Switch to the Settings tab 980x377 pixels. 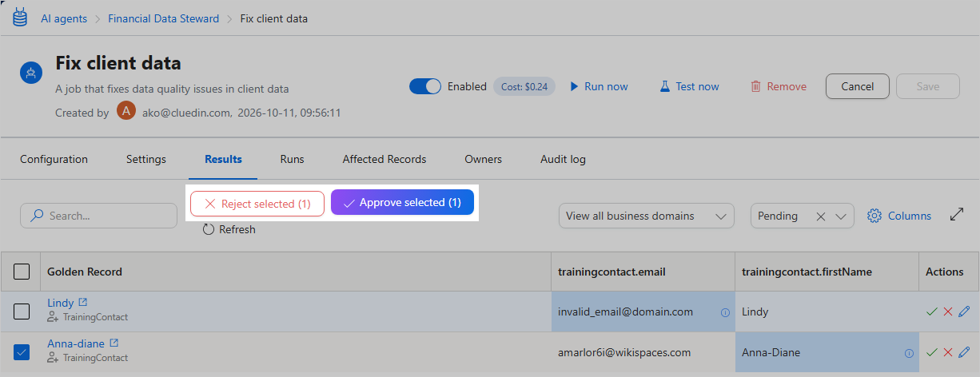click(x=146, y=159)
